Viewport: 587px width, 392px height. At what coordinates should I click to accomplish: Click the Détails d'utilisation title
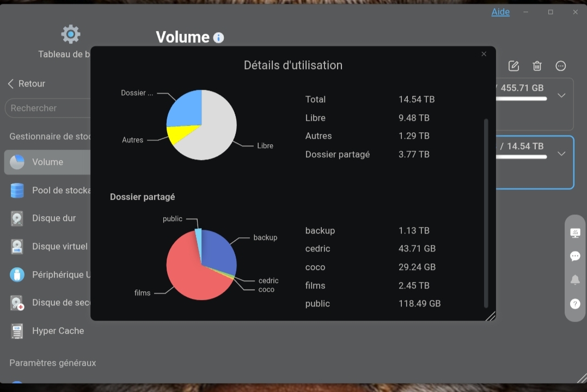(293, 65)
